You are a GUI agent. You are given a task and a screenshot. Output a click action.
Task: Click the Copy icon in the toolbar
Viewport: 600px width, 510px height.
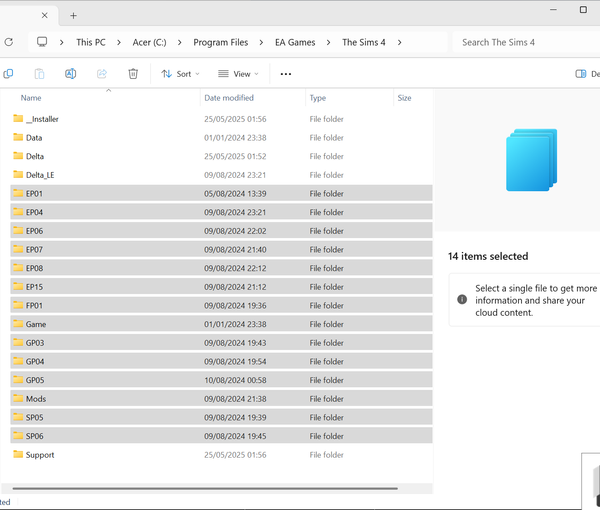(8, 73)
